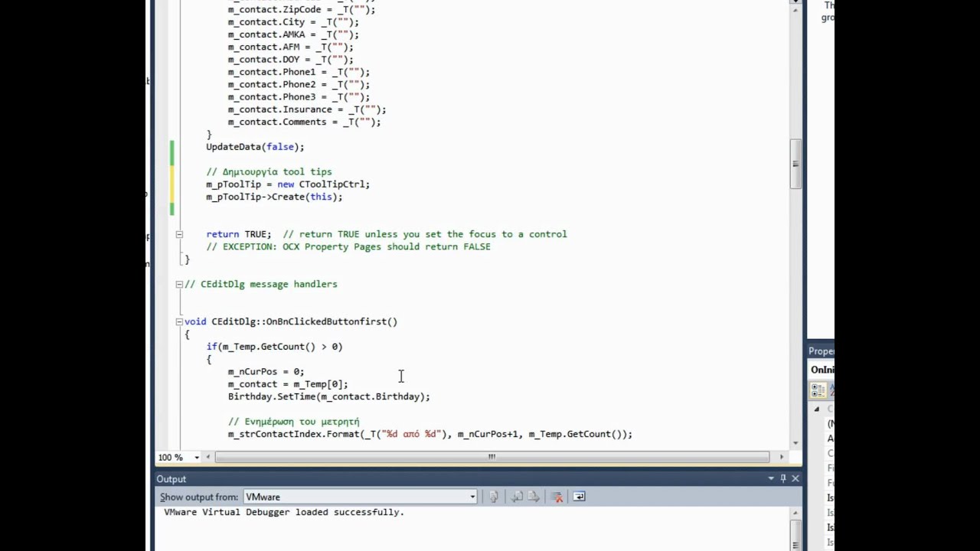Select the Output panel title
Image resolution: width=980 pixels, height=551 pixels.
[x=171, y=478]
